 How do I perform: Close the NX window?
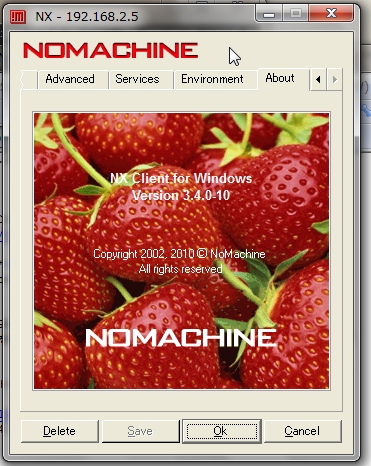(x=331, y=14)
